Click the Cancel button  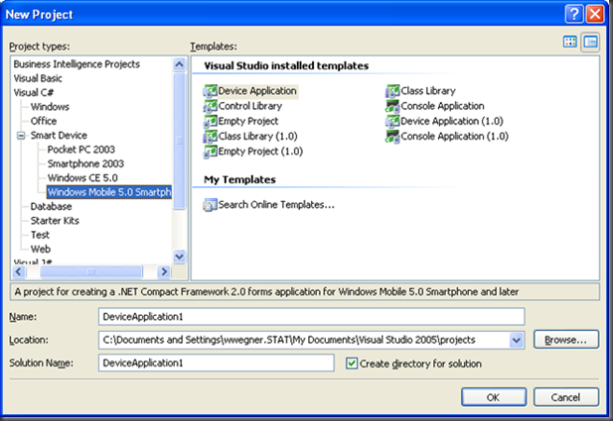point(566,397)
